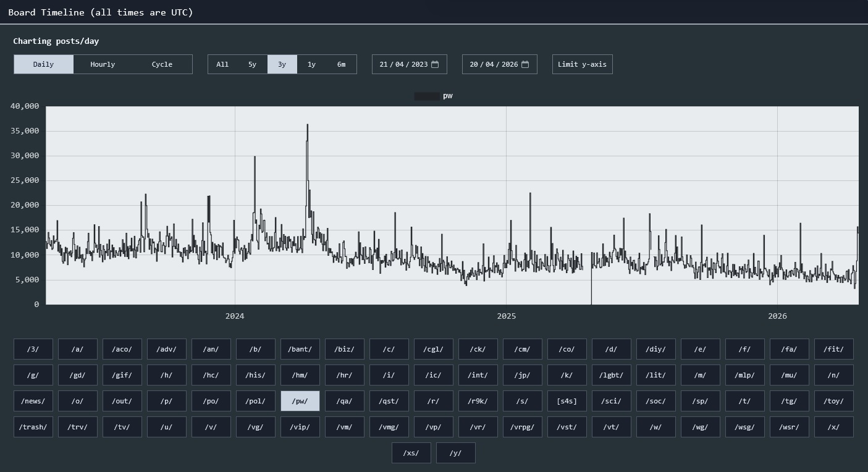
Task: Click the pw legend label
Action: point(448,96)
